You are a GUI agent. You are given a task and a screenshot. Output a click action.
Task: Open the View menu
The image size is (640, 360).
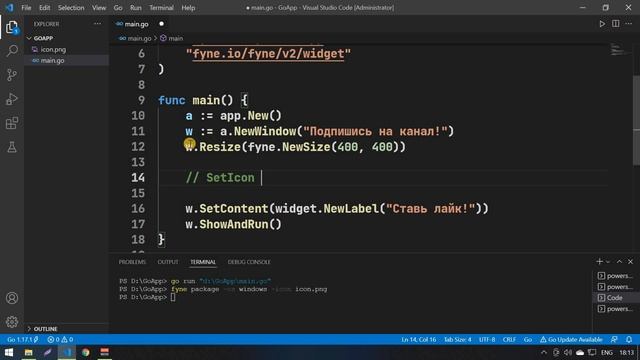click(99, 8)
